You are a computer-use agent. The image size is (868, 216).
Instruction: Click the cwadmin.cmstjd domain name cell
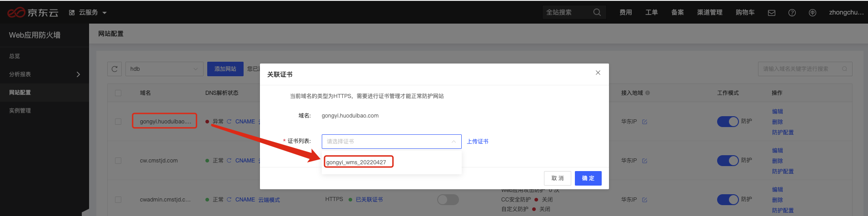(165, 200)
